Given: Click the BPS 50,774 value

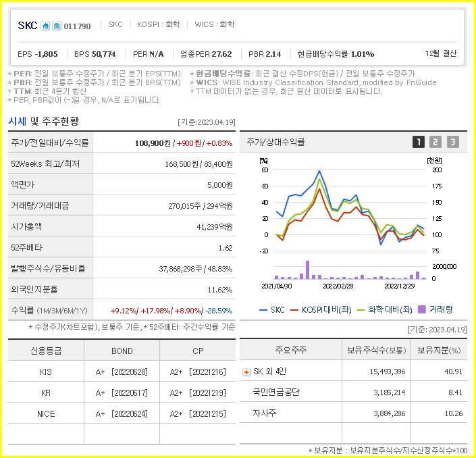Looking at the screenshot, I should pyautogui.click(x=95, y=54).
